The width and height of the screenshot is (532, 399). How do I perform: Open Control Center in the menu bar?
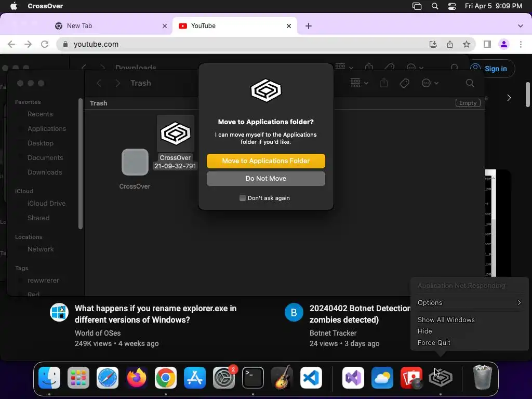[452, 6]
